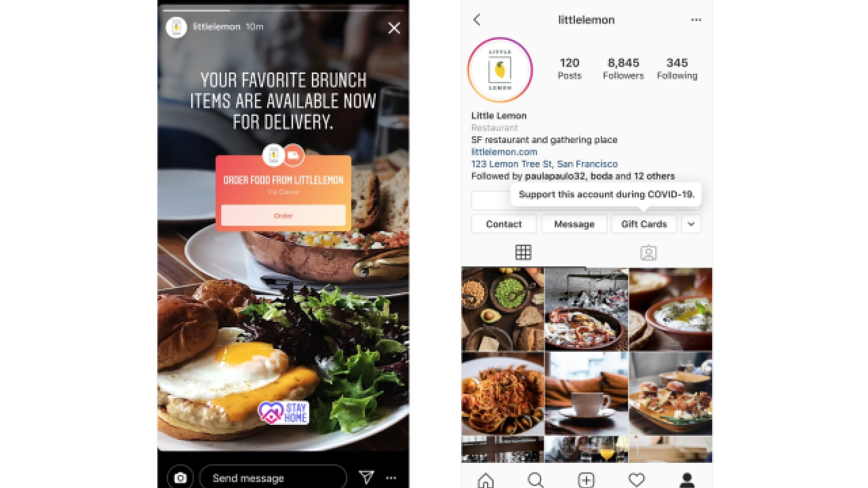Switch to the tagged photos tab
868x488 pixels.
click(x=648, y=253)
